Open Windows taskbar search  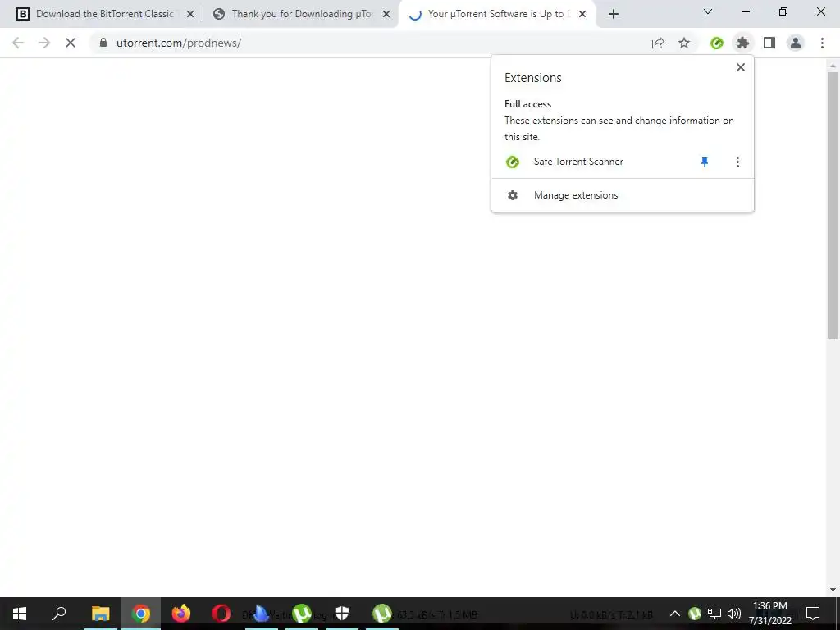click(59, 614)
